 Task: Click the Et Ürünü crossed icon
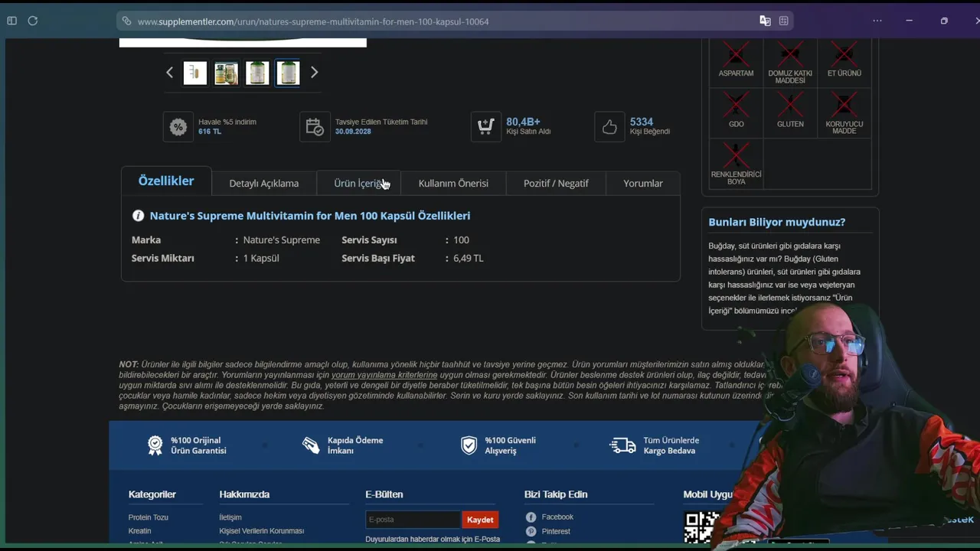tap(844, 54)
